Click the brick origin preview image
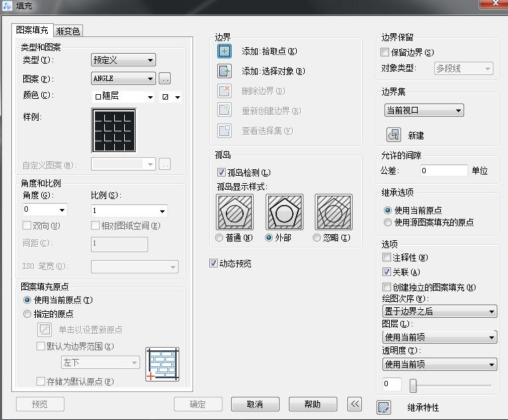This screenshot has height=420, width=508. [x=162, y=364]
